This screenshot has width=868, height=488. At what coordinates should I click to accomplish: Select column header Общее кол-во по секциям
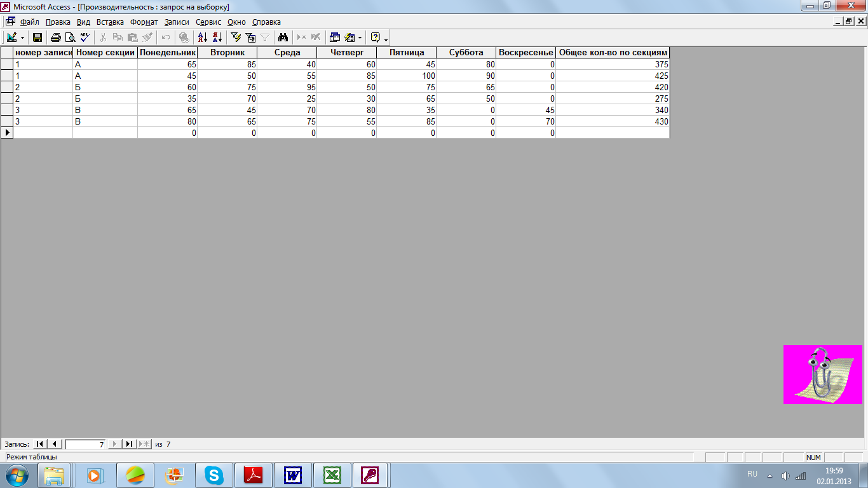613,53
